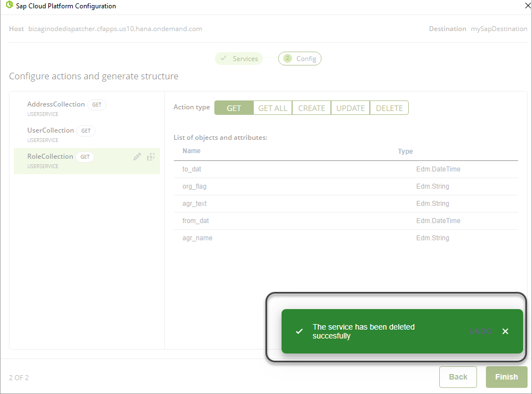The height and width of the screenshot is (394, 532).
Task: Click the GET badge next to RoleCollection
Action: [85, 157]
